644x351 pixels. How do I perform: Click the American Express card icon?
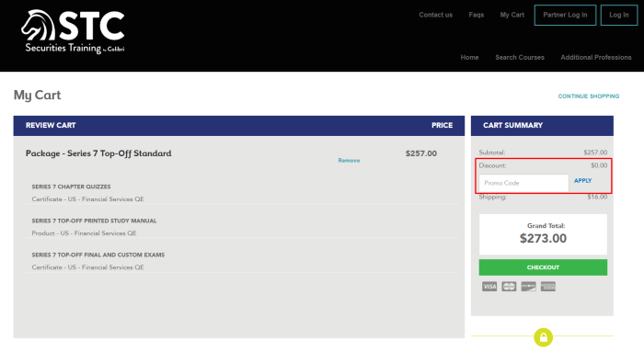(x=548, y=286)
